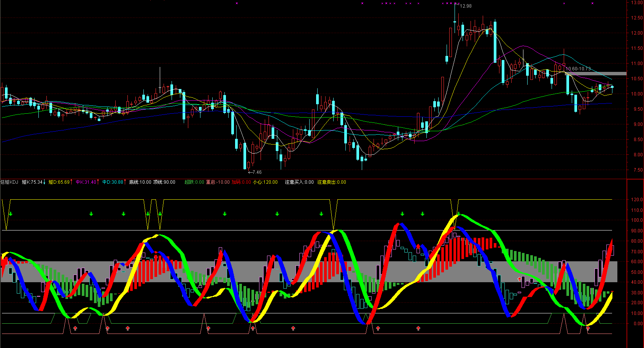Click the 8.50 price axis value

coord(638,140)
